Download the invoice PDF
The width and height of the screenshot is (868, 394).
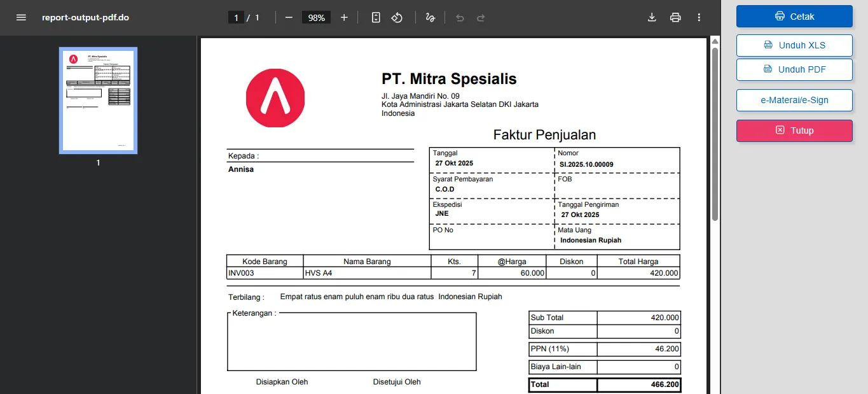pos(651,17)
